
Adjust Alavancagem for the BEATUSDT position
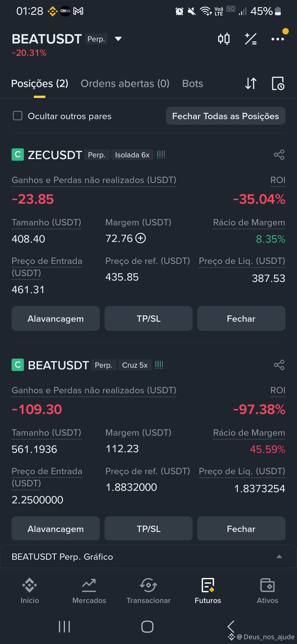tap(56, 528)
